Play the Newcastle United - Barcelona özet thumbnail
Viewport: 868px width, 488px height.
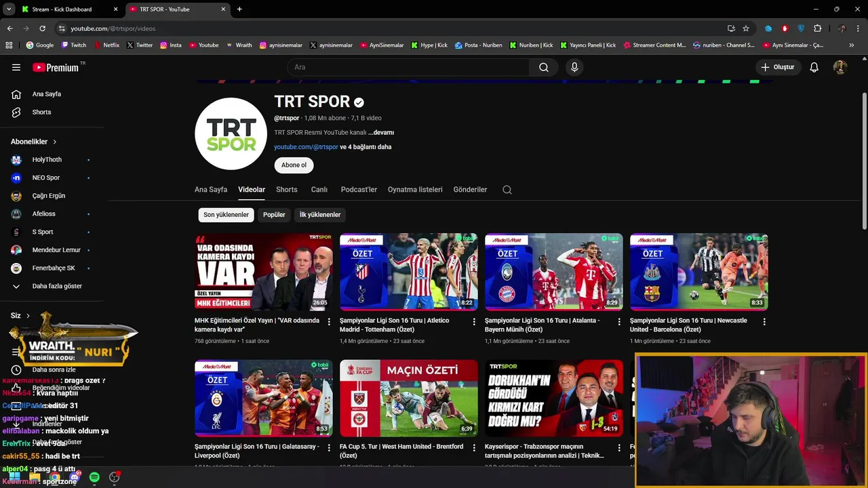click(x=698, y=272)
